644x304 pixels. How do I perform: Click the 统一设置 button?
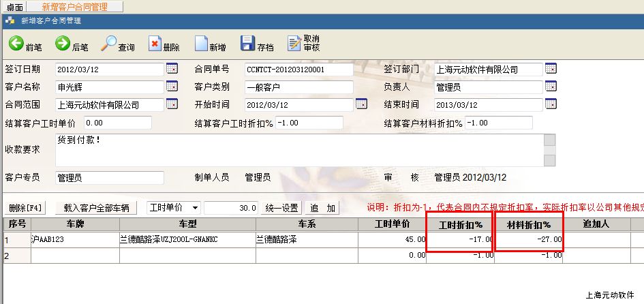(281, 208)
